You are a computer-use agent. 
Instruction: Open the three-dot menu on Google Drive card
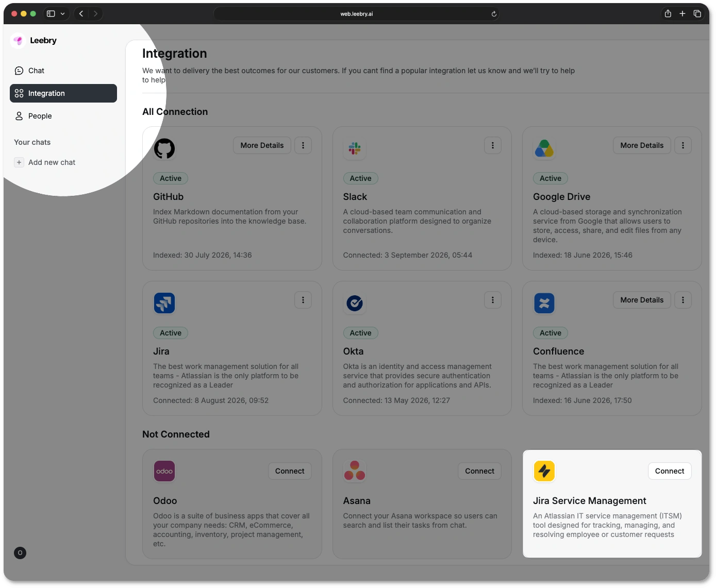tap(683, 145)
